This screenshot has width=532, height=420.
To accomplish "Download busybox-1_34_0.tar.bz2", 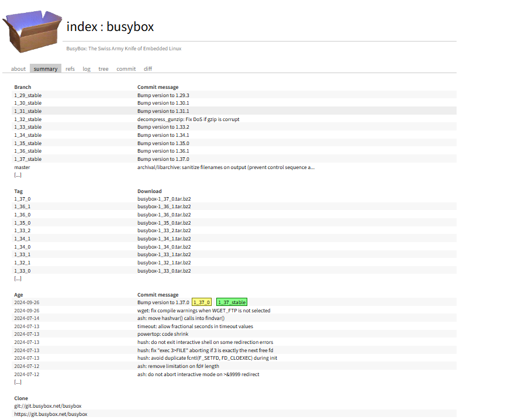I will click(164, 246).
